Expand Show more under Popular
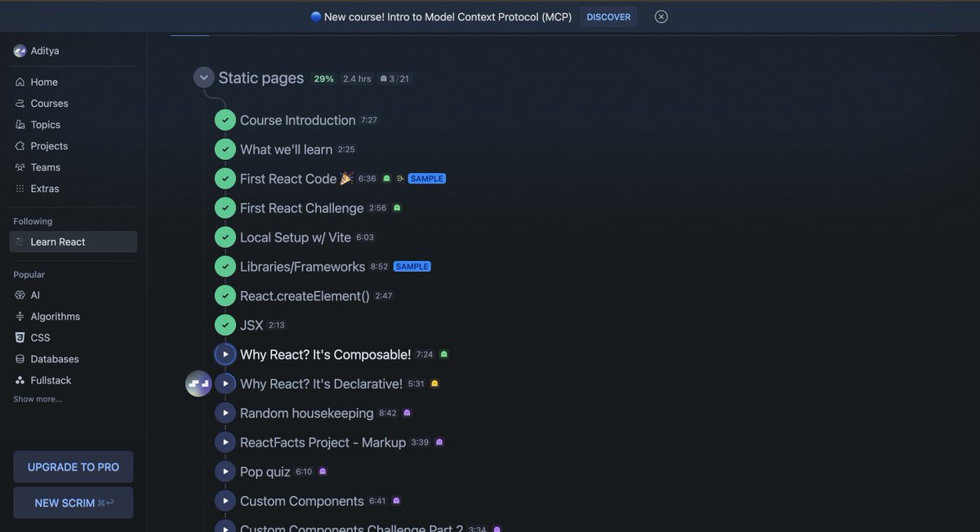 pyautogui.click(x=38, y=399)
